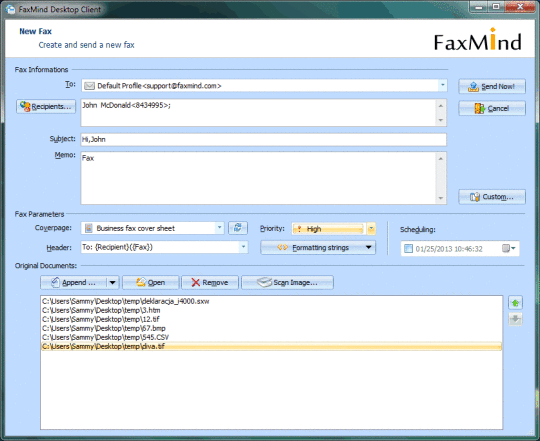Click the refresh coverpage icon button

coord(238,228)
